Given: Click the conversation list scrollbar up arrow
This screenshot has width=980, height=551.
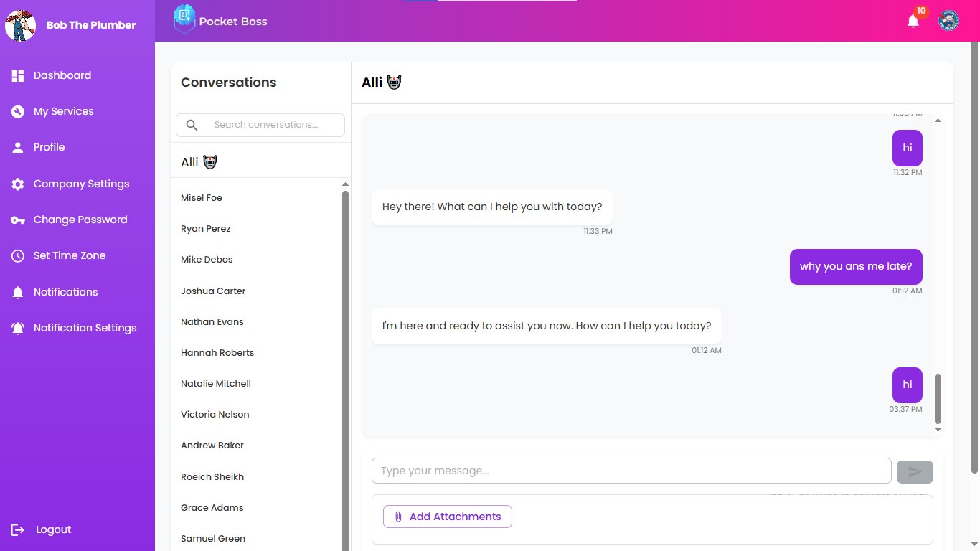Looking at the screenshot, I should pos(345,184).
